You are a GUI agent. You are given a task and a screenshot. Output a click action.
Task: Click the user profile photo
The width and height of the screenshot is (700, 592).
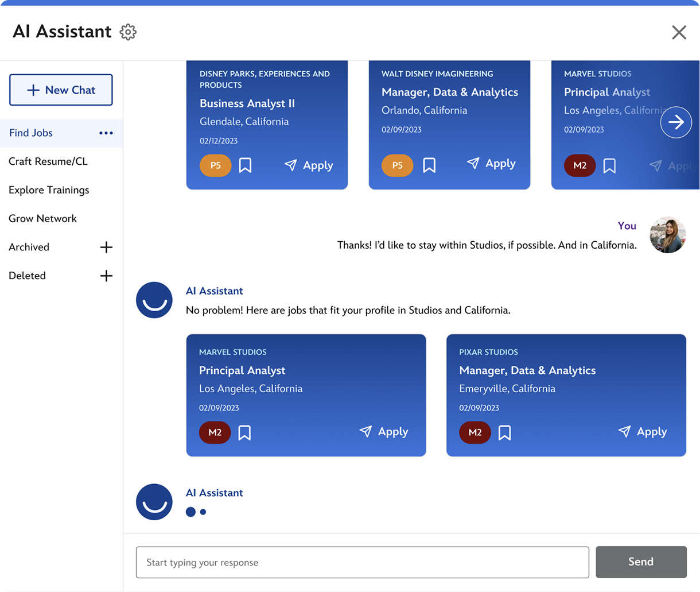pos(667,235)
